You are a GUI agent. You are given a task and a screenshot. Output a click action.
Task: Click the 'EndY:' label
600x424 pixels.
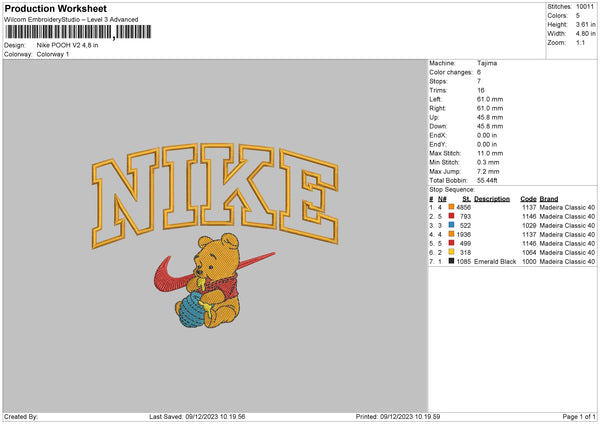[438, 144]
